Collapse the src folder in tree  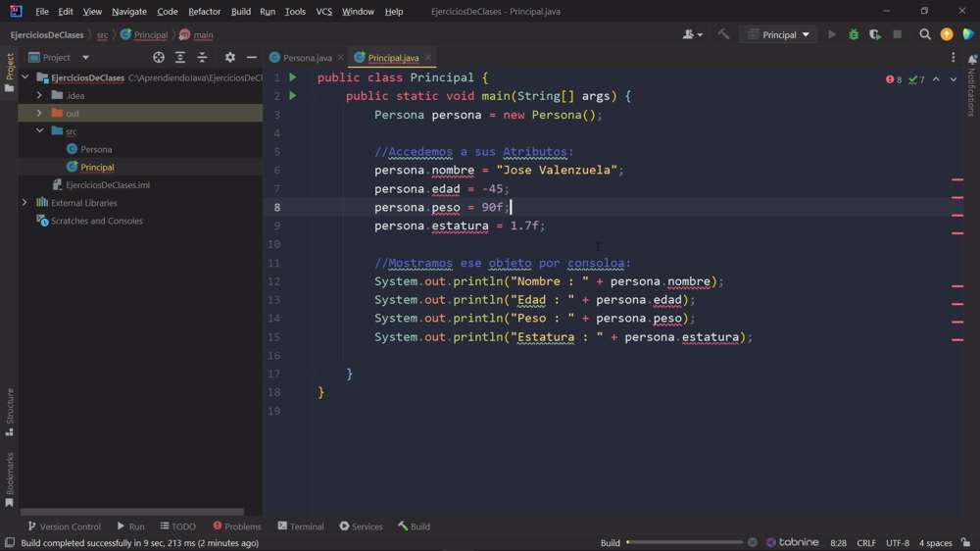click(x=39, y=130)
